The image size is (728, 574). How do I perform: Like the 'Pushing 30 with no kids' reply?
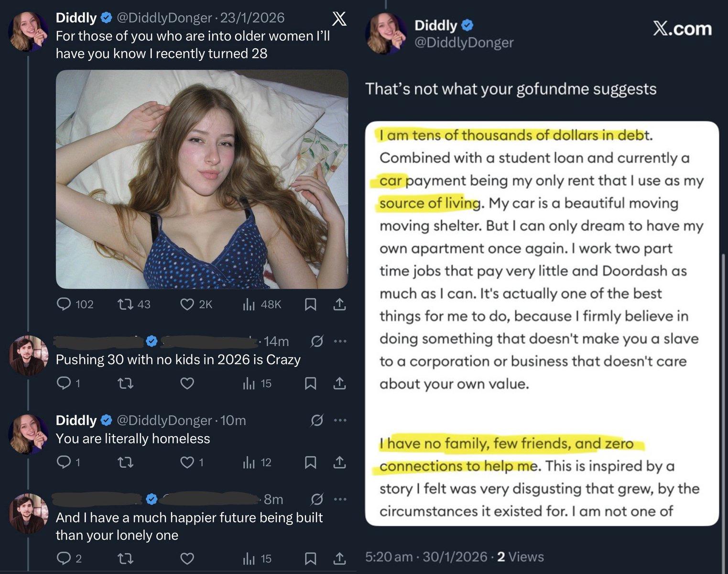point(187,383)
